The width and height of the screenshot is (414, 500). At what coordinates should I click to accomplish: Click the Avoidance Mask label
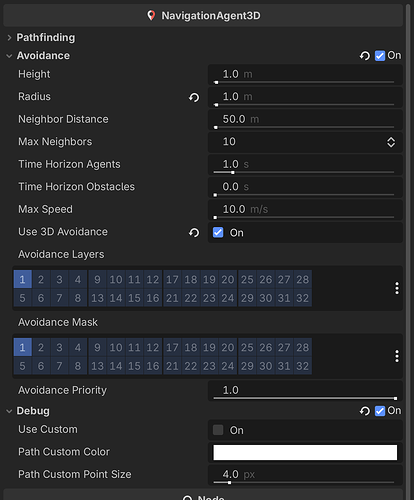pyautogui.click(x=58, y=322)
